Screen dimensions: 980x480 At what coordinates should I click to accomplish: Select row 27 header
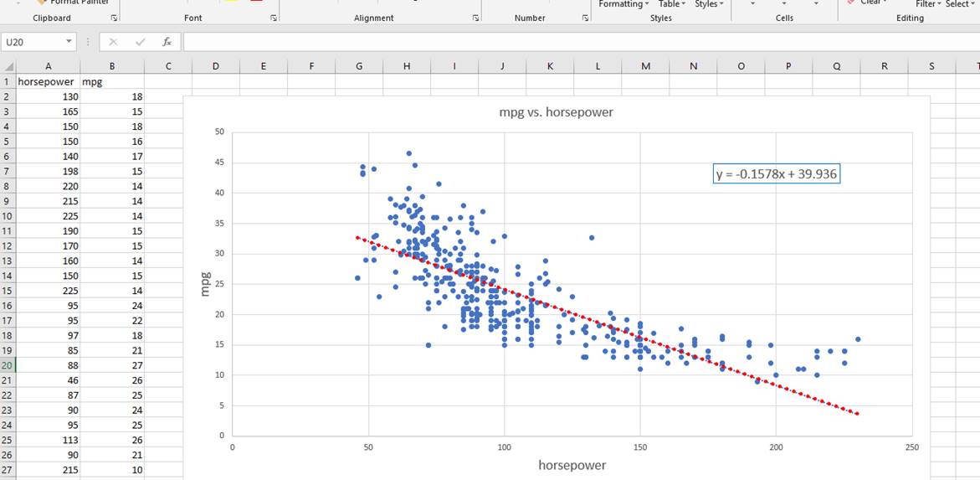point(8,470)
